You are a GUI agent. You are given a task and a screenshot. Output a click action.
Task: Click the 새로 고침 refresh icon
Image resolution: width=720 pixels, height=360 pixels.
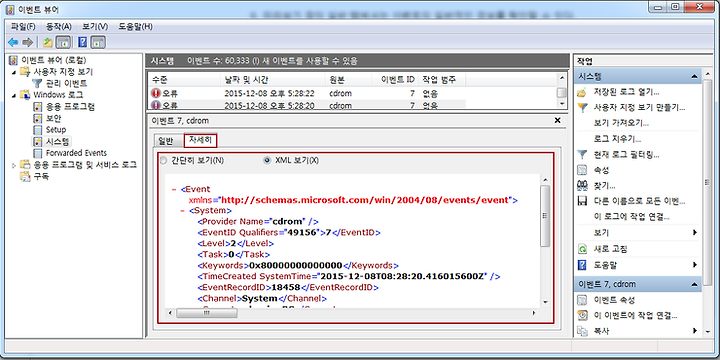point(582,249)
